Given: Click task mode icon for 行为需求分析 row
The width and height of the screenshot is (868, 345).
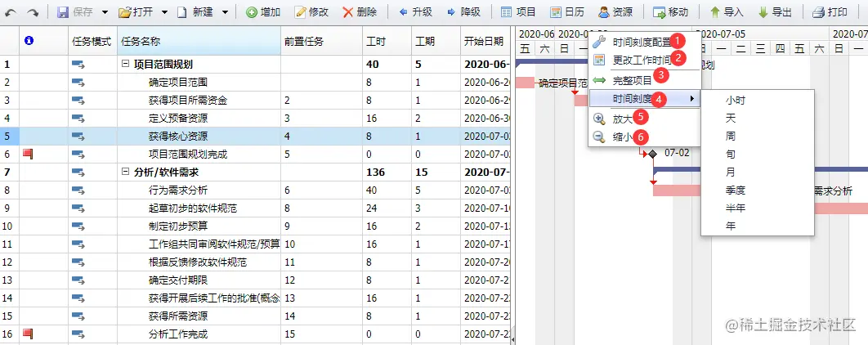Looking at the screenshot, I should pyautogui.click(x=78, y=190).
